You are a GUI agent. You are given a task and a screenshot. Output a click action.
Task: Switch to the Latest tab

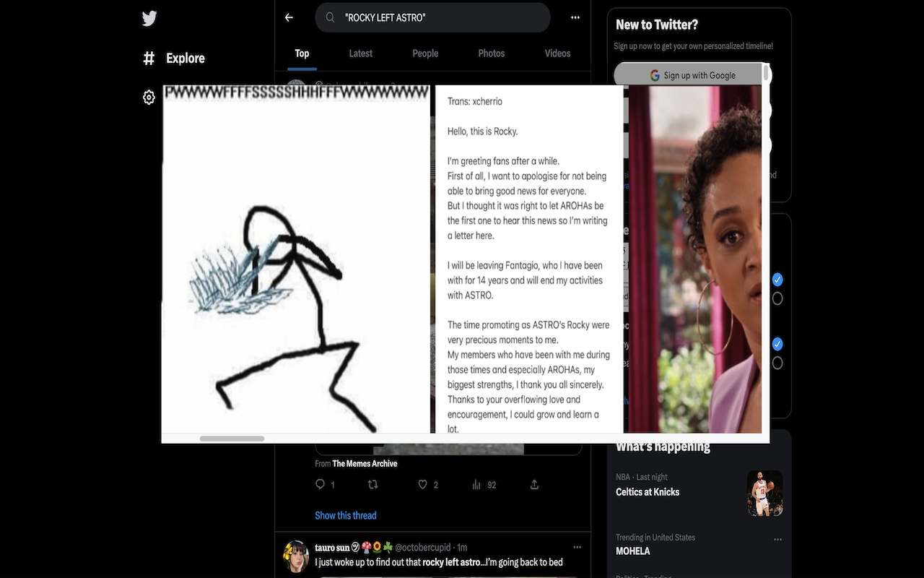pos(361,53)
